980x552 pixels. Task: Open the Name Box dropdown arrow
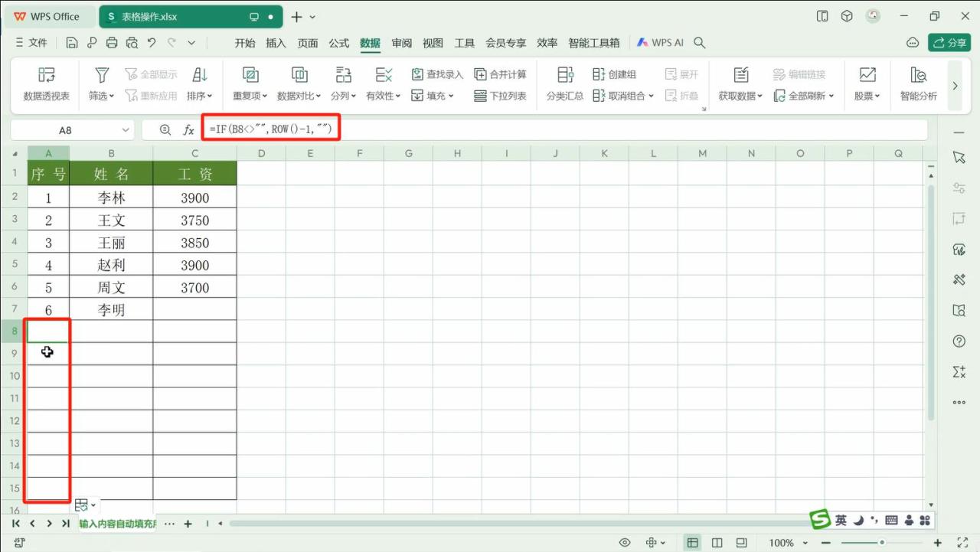[x=126, y=130]
